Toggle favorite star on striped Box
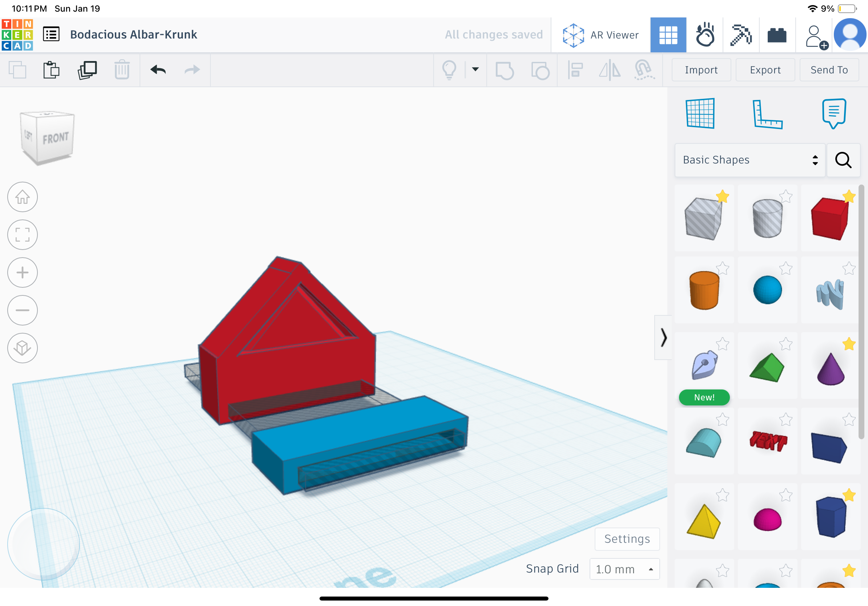868x606 pixels. (722, 197)
